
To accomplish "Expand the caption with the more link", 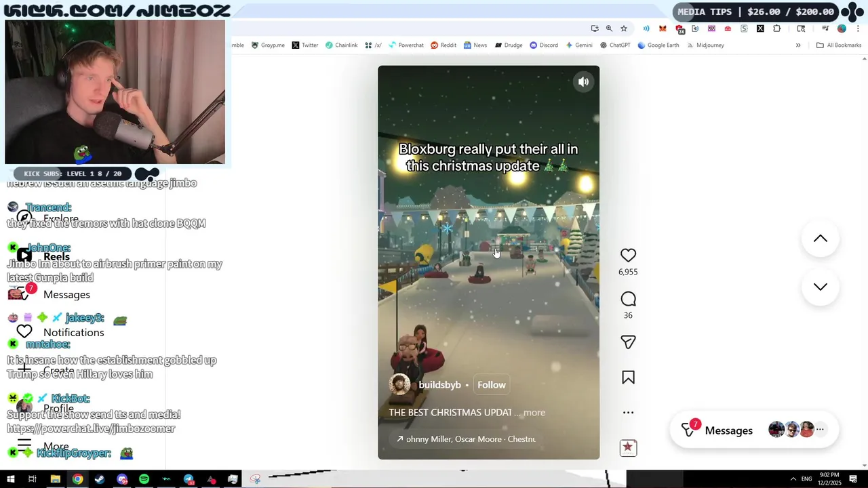I will (x=534, y=412).
